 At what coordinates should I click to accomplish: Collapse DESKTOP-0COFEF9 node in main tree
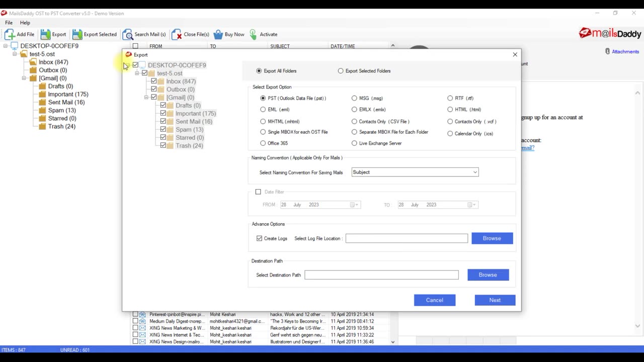(x=6, y=46)
